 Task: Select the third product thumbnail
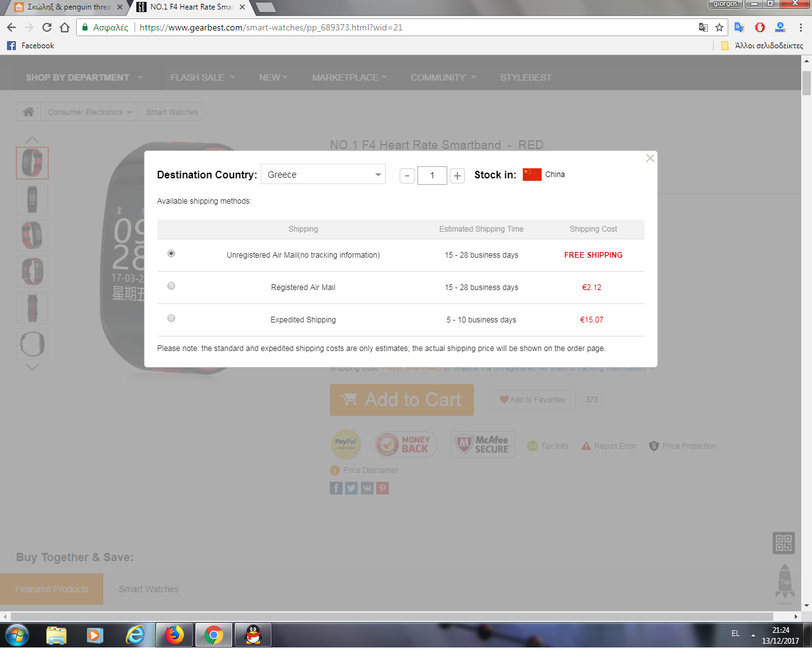click(x=32, y=235)
